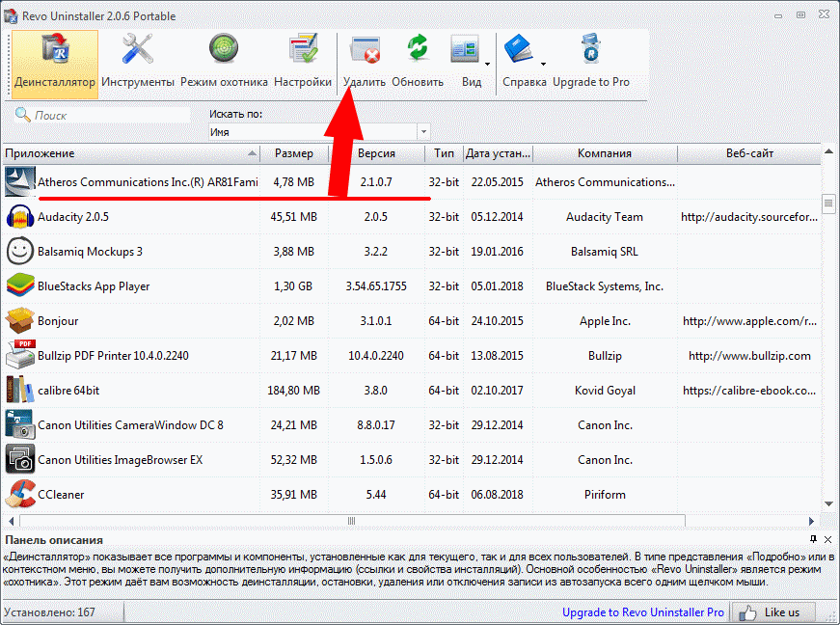Expand the Вид dropdown arrow
The height and width of the screenshot is (625, 840).
pos(487,65)
